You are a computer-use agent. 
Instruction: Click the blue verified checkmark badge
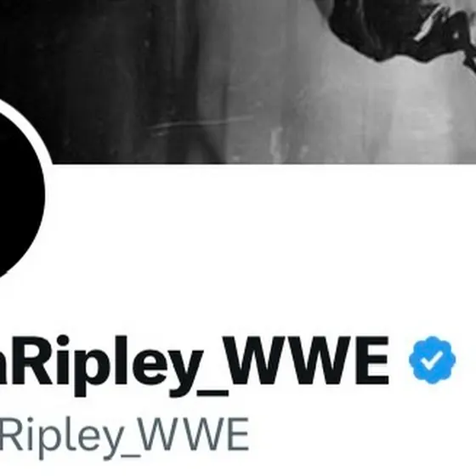pos(432,360)
